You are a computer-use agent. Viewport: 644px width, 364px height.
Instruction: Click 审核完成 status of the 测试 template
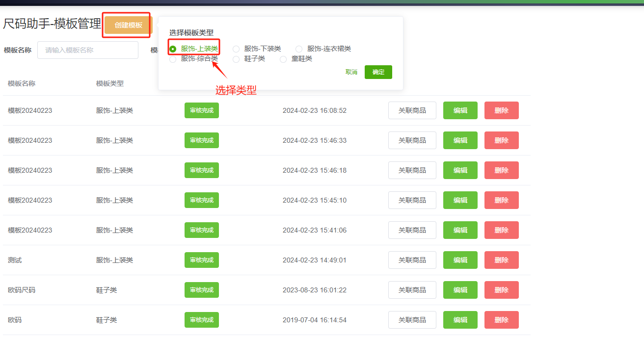(201, 260)
